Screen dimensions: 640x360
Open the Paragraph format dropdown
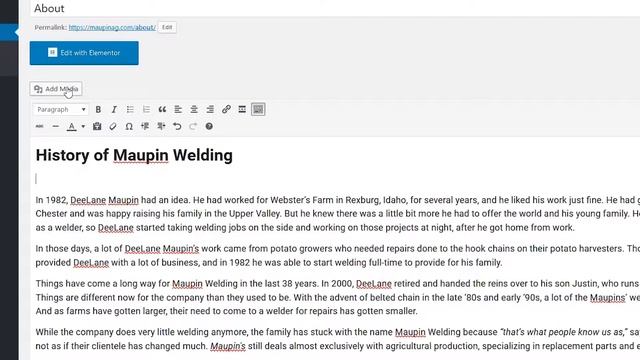[61, 109]
